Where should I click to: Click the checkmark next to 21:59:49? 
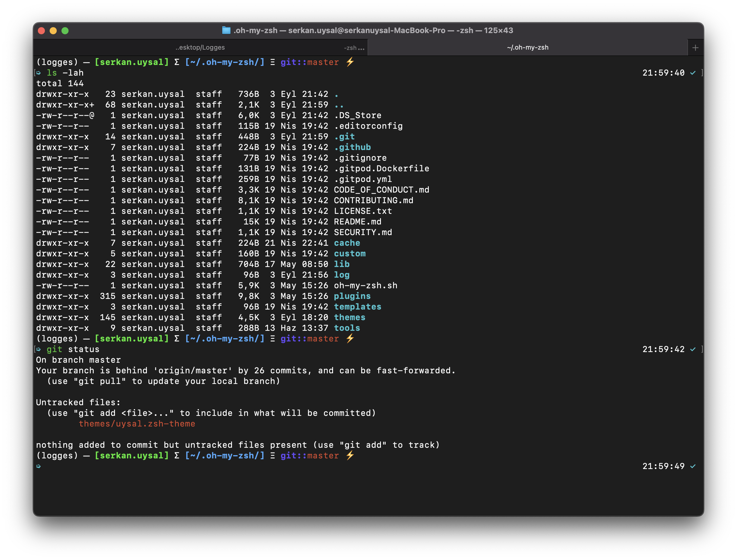click(693, 466)
